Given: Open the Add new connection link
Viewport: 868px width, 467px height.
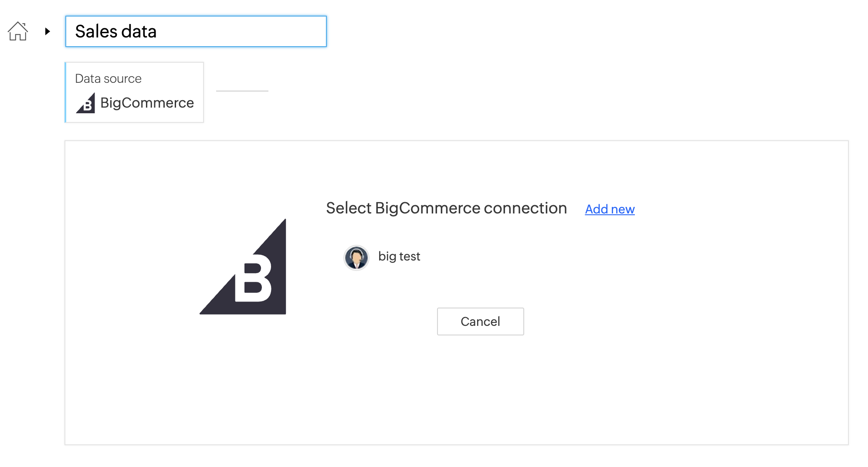Looking at the screenshot, I should 610,209.
